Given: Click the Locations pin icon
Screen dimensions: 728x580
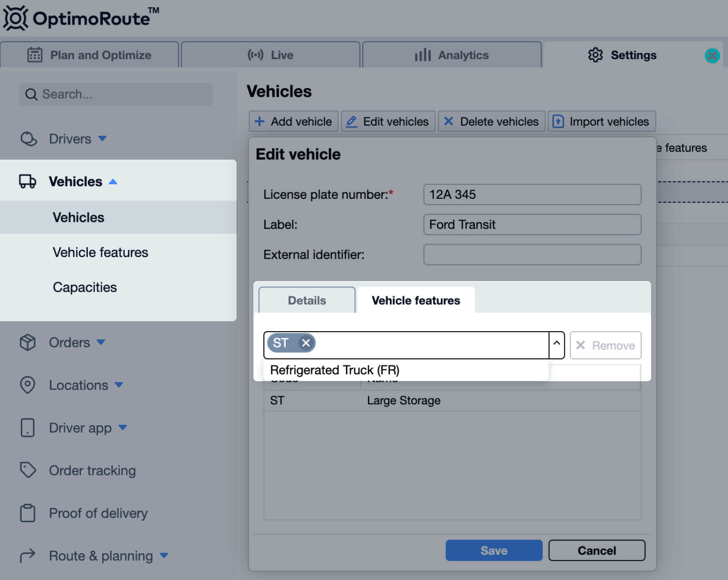Looking at the screenshot, I should click(28, 385).
